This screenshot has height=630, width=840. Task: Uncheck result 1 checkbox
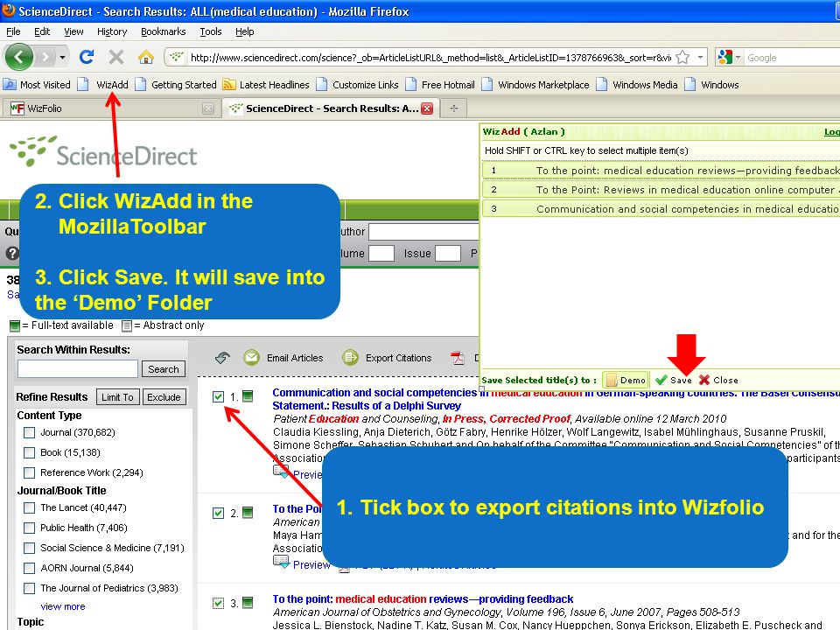(218, 396)
